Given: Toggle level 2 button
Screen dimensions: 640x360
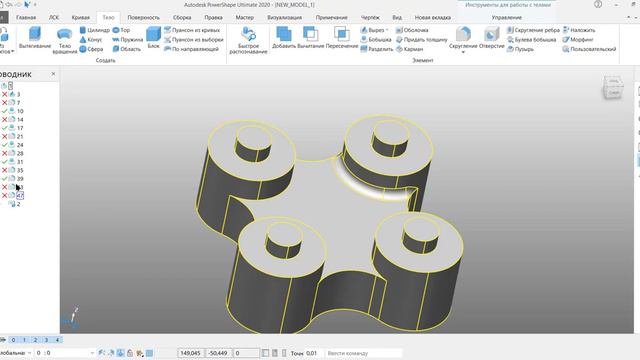Looking at the screenshot, I should tap(36, 340).
